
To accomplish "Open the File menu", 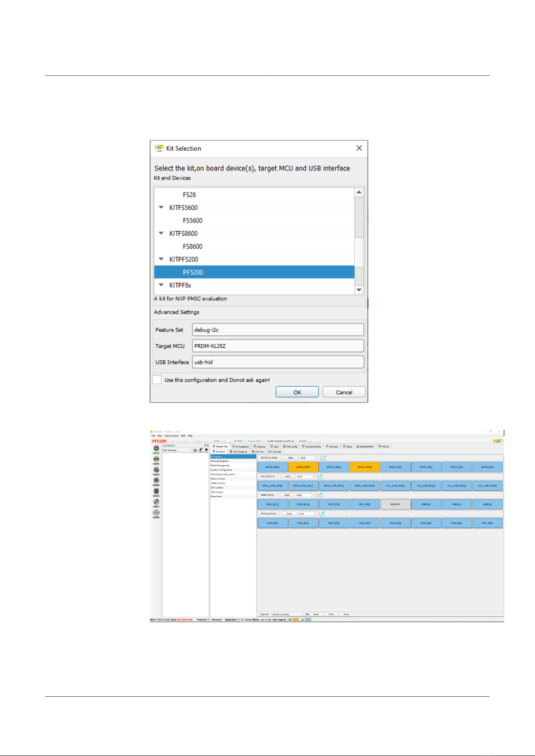I will 153,436.
